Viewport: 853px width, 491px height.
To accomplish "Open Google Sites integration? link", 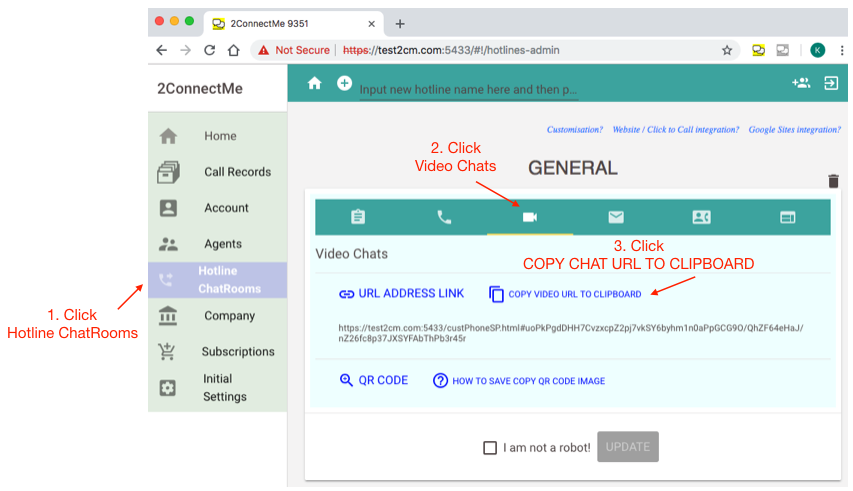I will pyautogui.click(x=794, y=129).
